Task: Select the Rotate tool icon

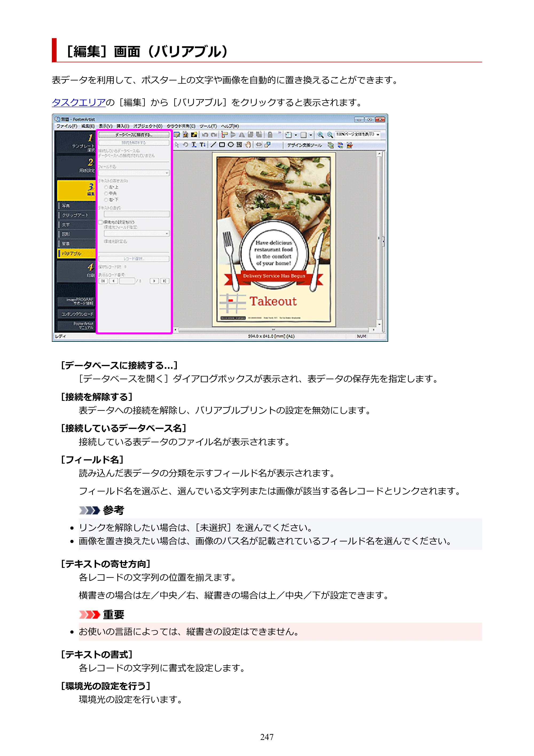Action: coord(186,145)
